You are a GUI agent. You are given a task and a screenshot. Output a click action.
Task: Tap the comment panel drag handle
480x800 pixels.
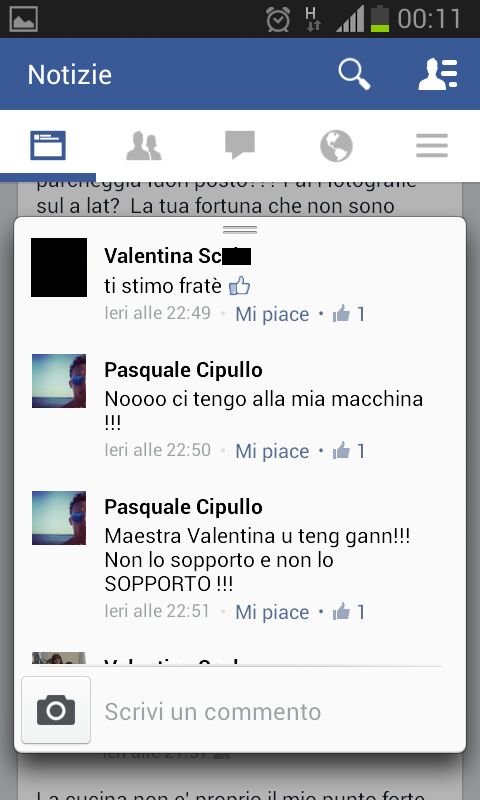pyautogui.click(x=240, y=230)
